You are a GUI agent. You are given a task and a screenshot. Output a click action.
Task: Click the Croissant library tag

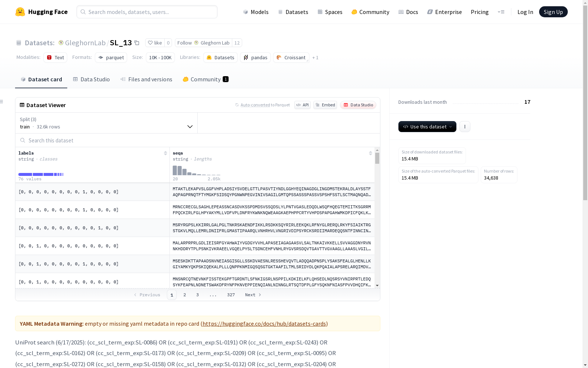click(291, 57)
